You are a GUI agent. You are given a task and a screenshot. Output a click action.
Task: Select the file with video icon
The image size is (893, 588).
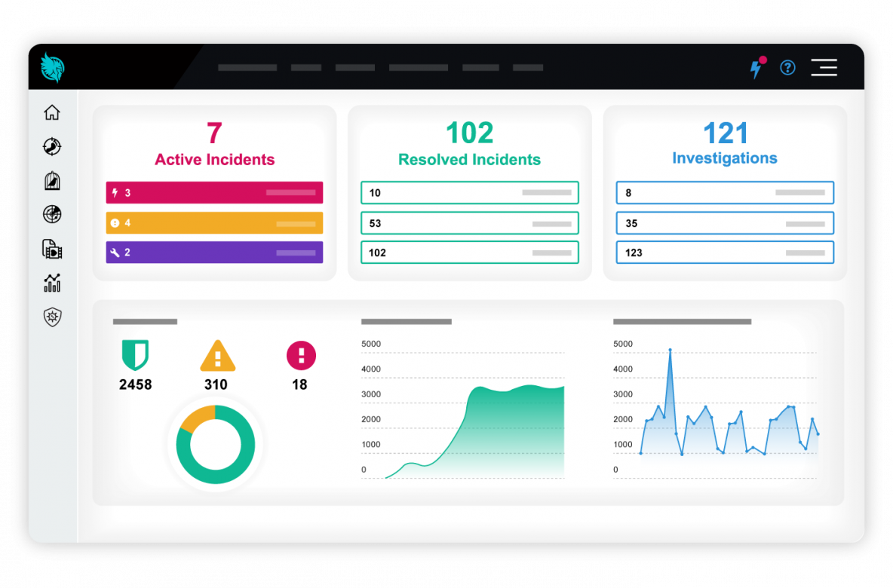coord(51,250)
